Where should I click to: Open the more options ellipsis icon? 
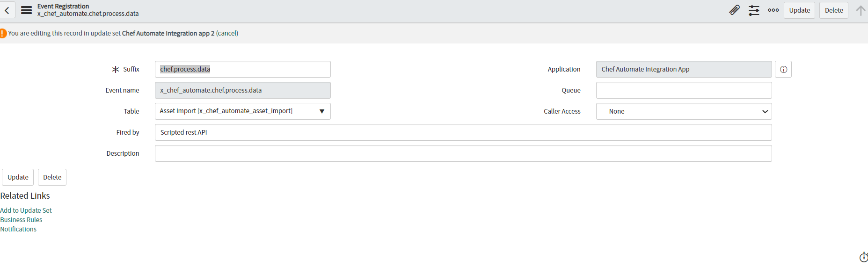click(773, 10)
